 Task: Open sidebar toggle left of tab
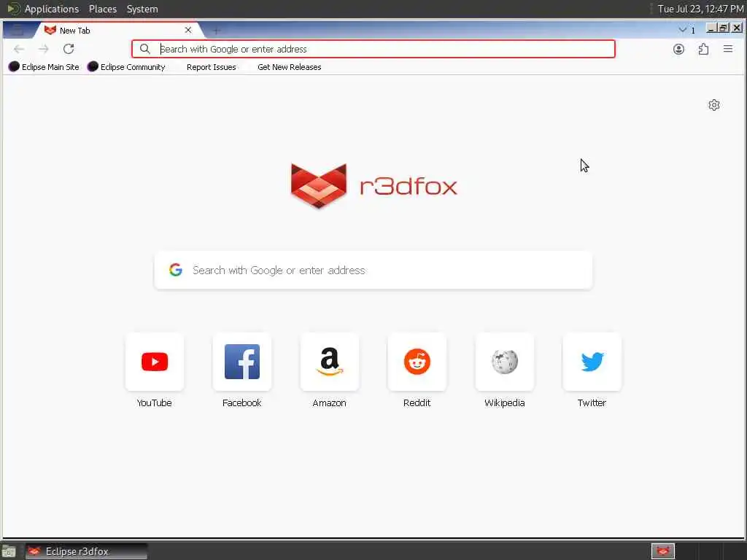tap(18, 30)
